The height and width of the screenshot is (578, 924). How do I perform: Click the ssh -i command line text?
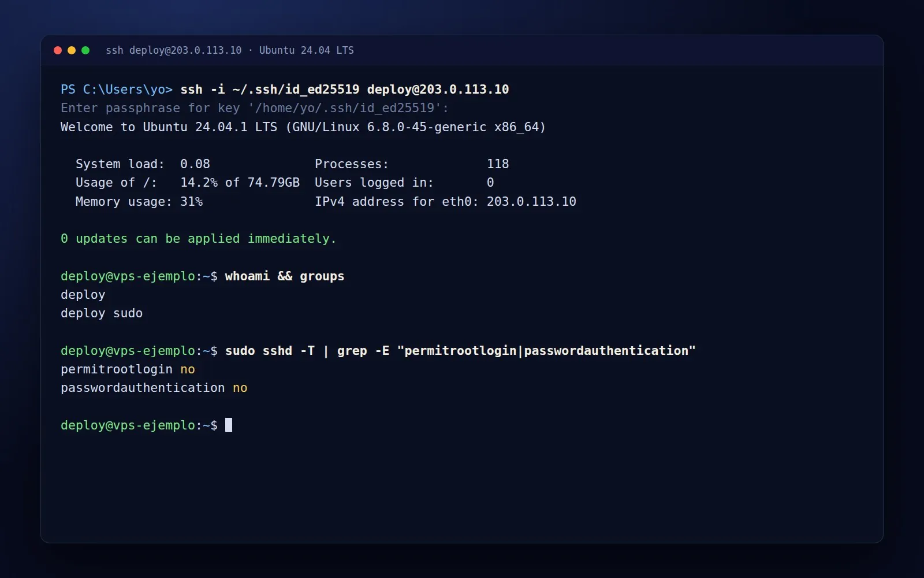point(345,90)
